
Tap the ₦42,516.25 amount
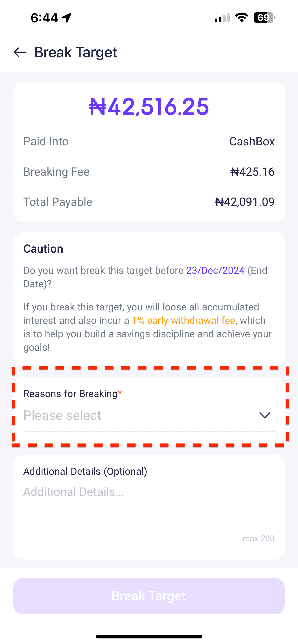(x=149, y=107)
